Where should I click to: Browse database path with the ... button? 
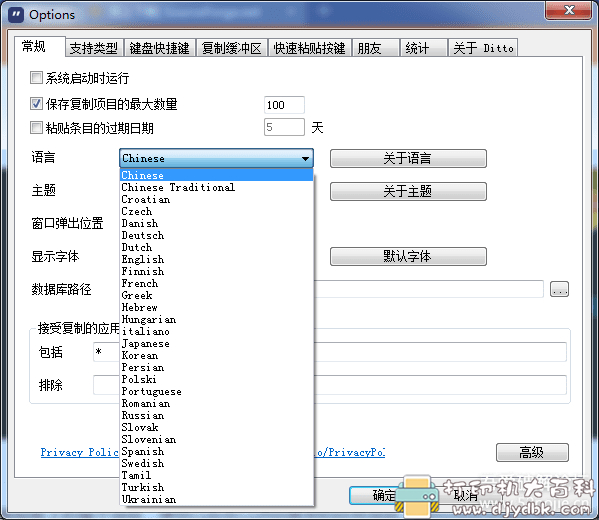click(x=559, y=289)
